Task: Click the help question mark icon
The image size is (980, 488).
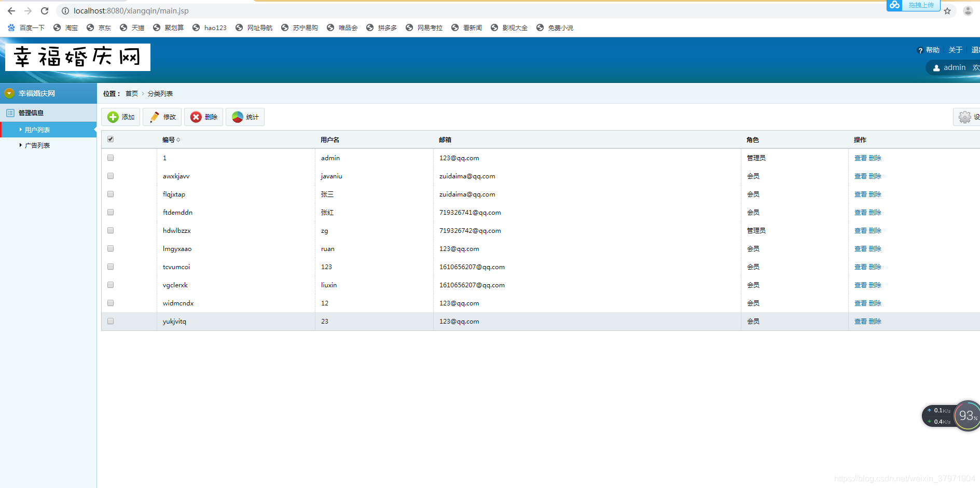Action: 920,50
